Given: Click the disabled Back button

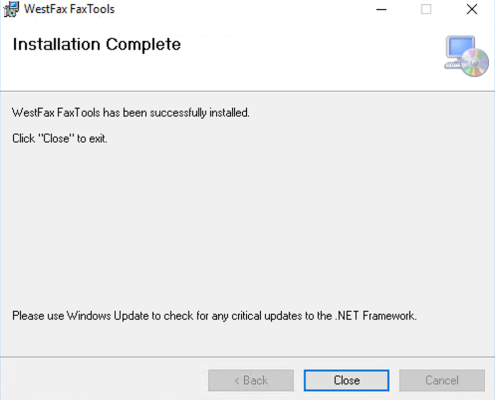Looking at the screenshot, I should pyautogui.click(x=251, y=380).
